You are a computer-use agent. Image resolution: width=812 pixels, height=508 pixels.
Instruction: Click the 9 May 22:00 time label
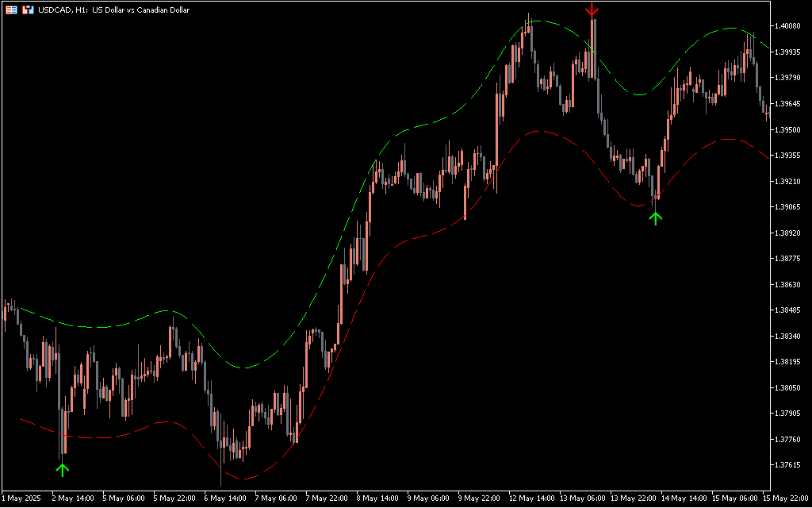pyautogui.click(x=481, y=498)
